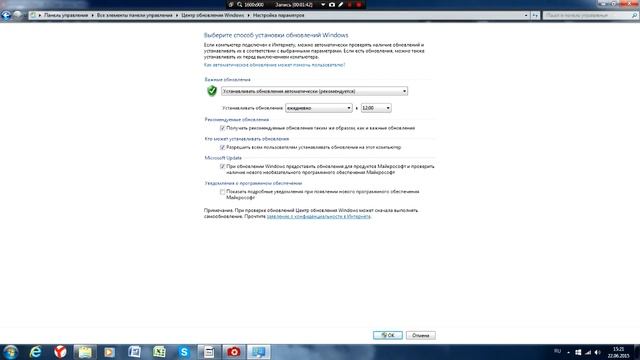Click Центр обновления Windows in the breadcrumb
Image resolution: width=640 pixels, height=360 pixels.
pyautogui.click(x=213, y=15)
